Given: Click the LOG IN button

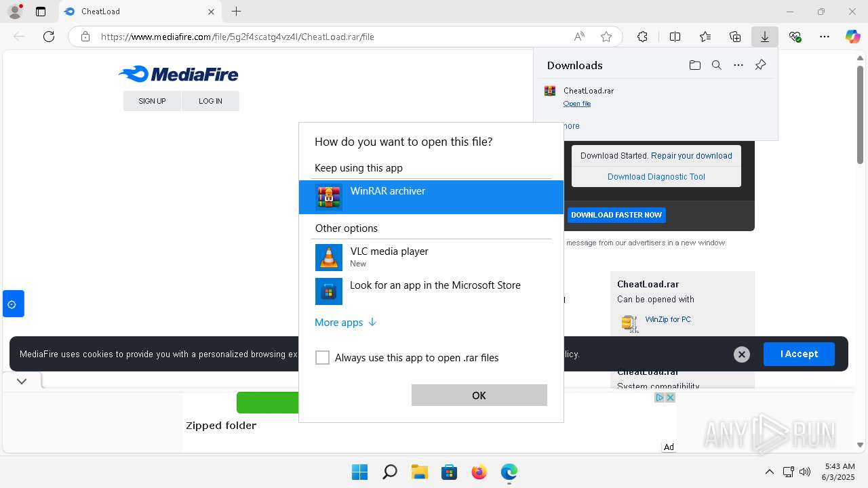Looking at the screenshot, I should click(x=210, y=101).
